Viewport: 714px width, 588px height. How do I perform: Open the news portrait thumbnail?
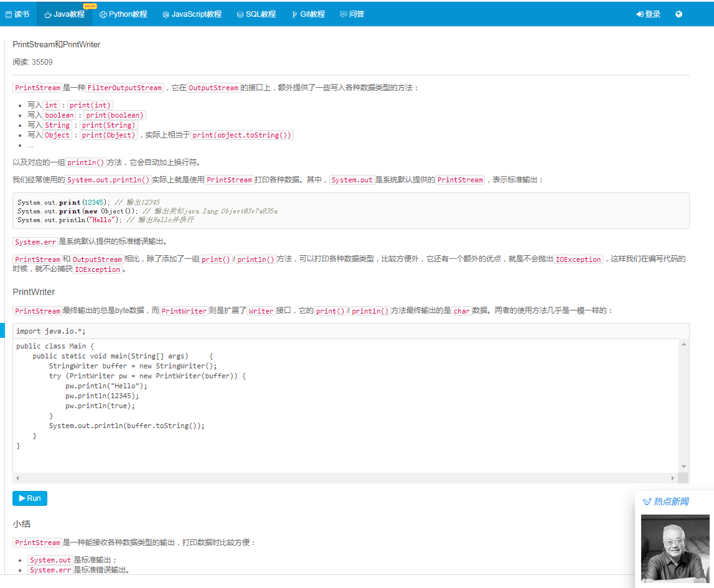pos(675,548)
